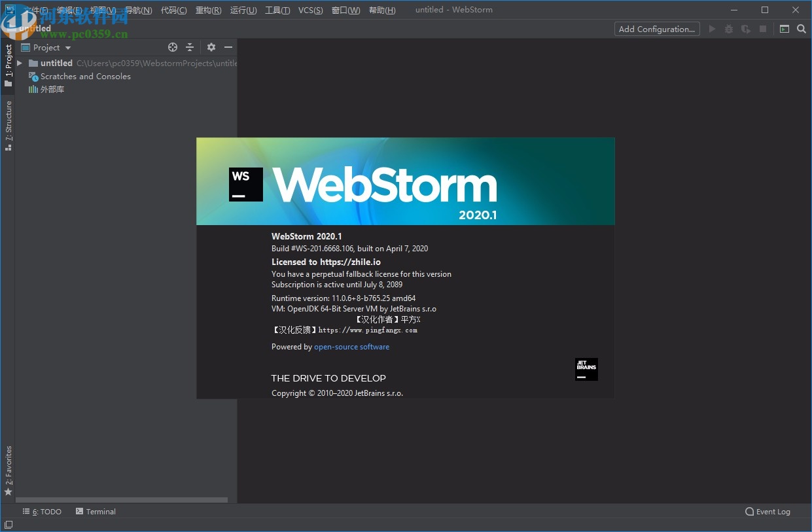This screenshot has height=532, width=812.
Task: Open Search Everywhere with the magnifier icon
Action: point(802,29)
